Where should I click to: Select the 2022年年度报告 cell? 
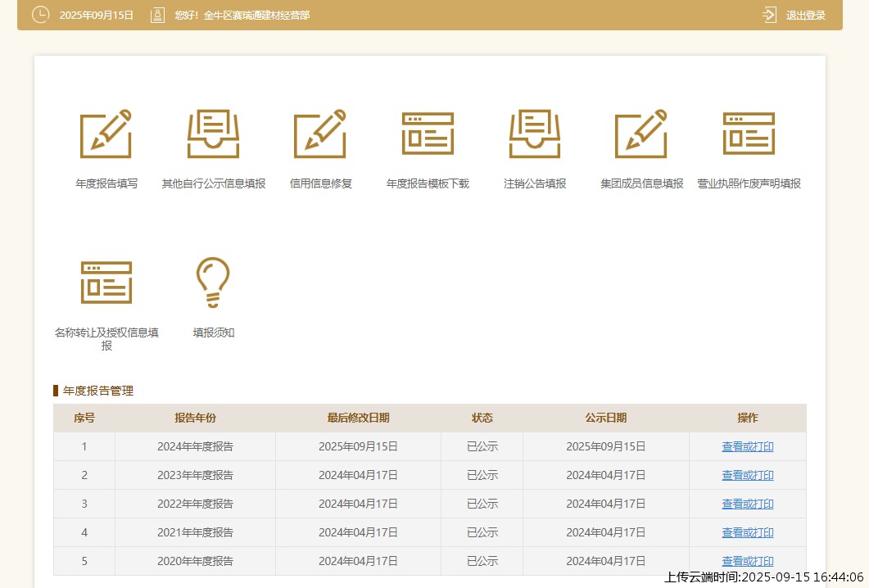point(195,504)
